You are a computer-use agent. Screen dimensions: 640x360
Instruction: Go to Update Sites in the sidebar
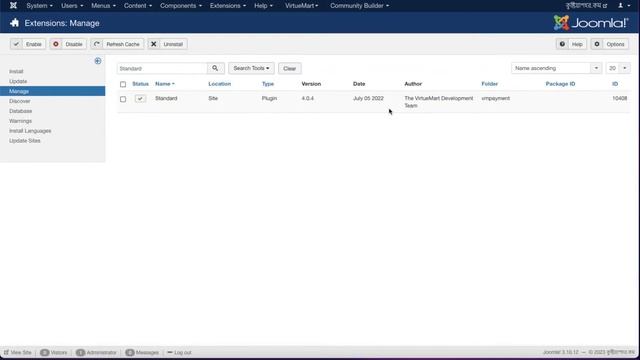tap(24, 140)
